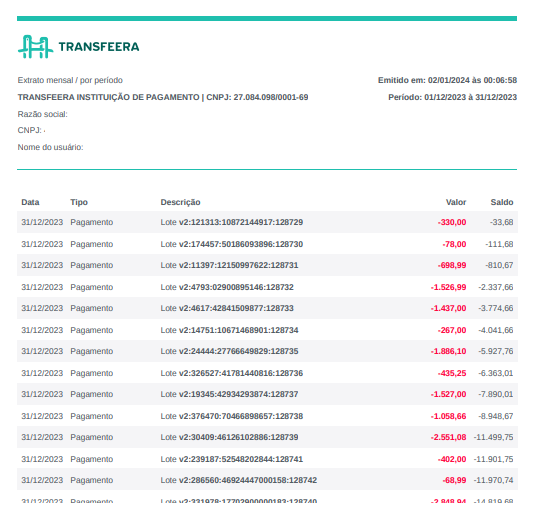The height and width of the screenshot is (528, 539).
Task: Select the Saldo column header
Action: coord(502,202)
